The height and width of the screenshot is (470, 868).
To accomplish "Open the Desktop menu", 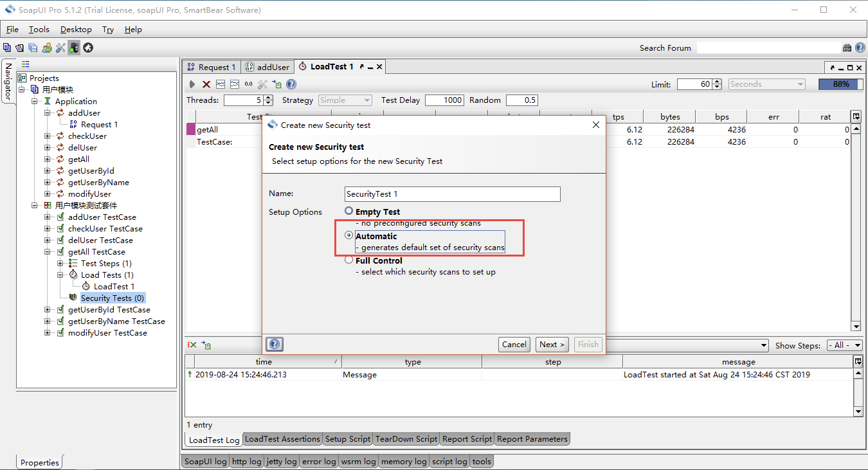I will tap(76, 30).
